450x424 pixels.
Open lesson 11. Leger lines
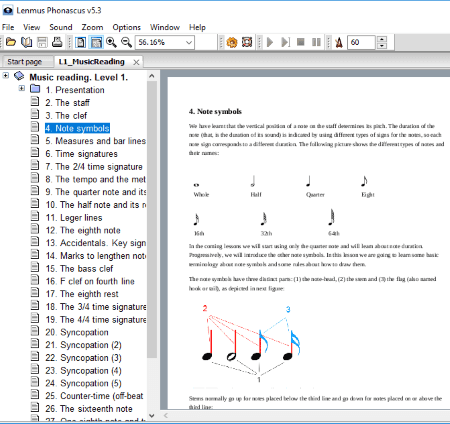tap(74, 218)
